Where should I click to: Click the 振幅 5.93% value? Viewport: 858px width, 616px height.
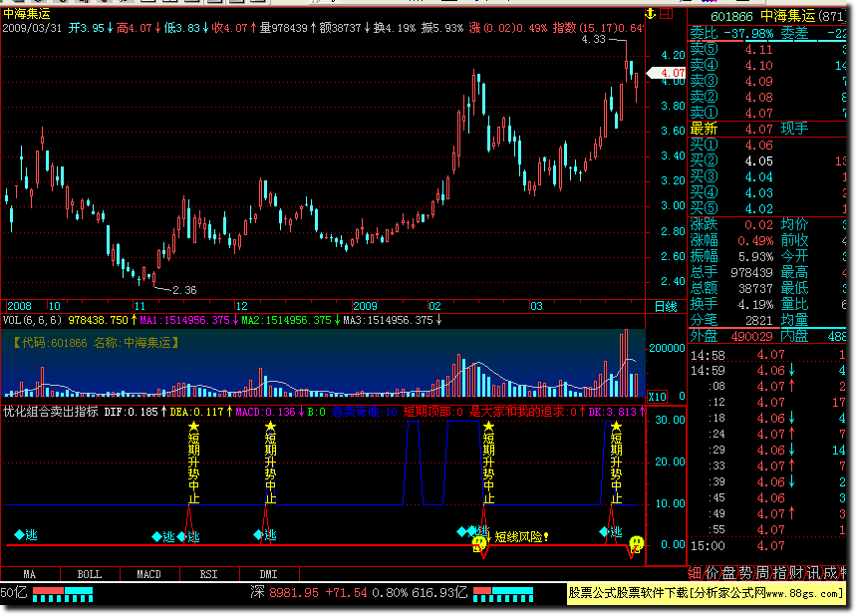tap(755, 257)
